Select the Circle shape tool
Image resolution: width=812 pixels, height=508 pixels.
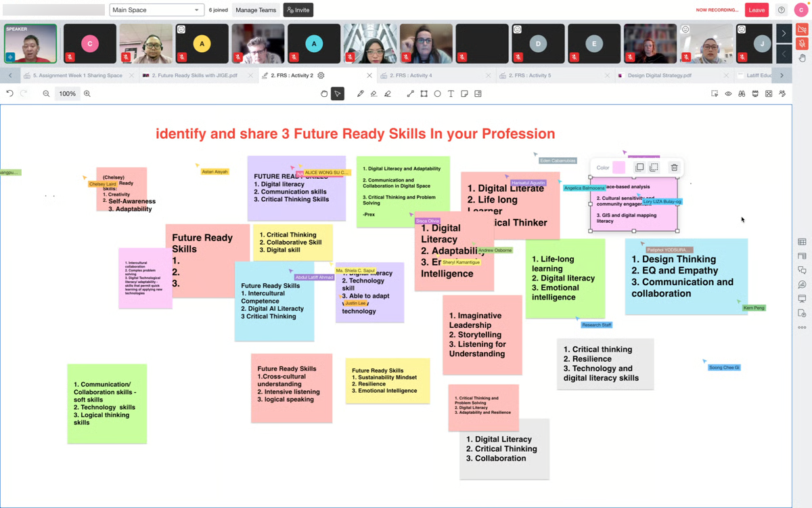tap(438, 93)
